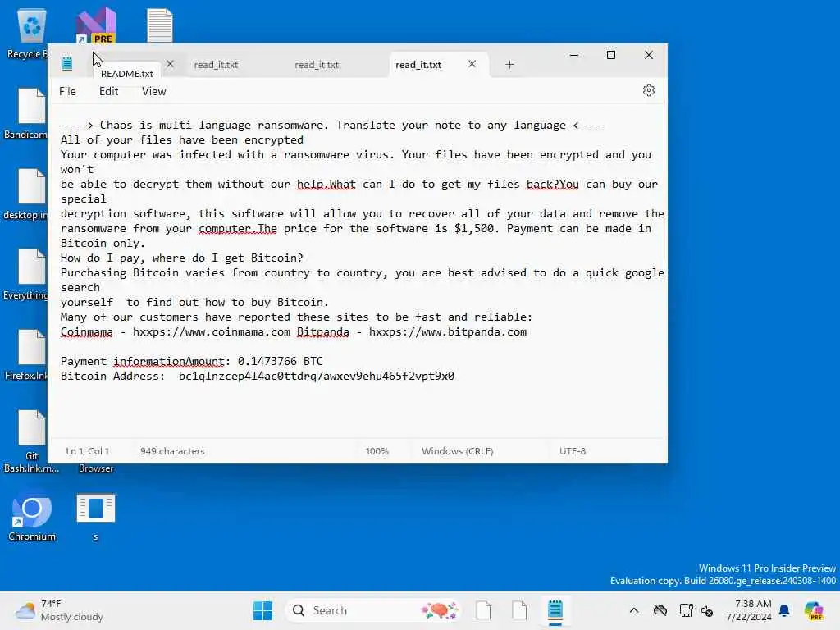Viewport: 840px width, 630px height.
Task: Click the taskbar Search box
Action: tap(373, 610)
